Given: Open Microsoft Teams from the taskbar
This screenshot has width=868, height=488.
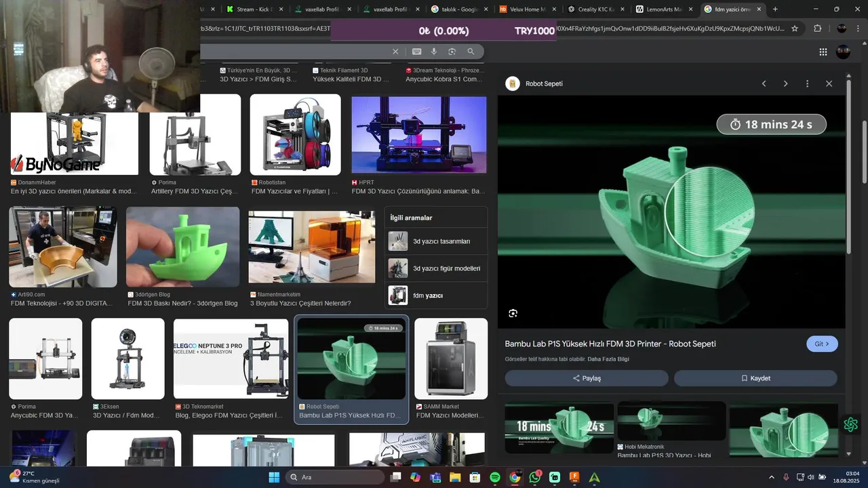Looking at the screenshot, I should 435,477.
